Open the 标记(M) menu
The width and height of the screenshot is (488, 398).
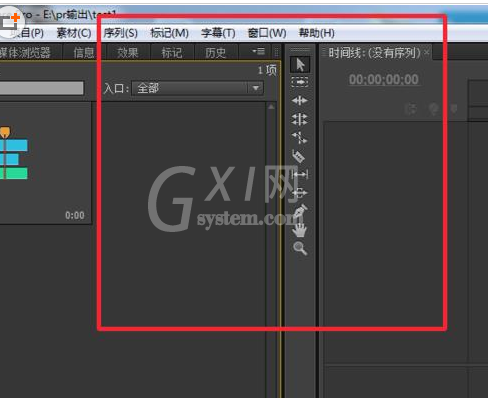pos(169,33)
